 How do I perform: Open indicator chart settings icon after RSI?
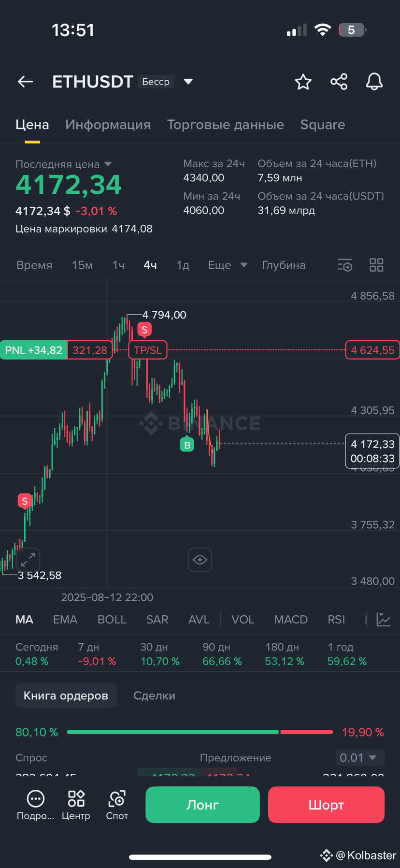click(384, 620)
